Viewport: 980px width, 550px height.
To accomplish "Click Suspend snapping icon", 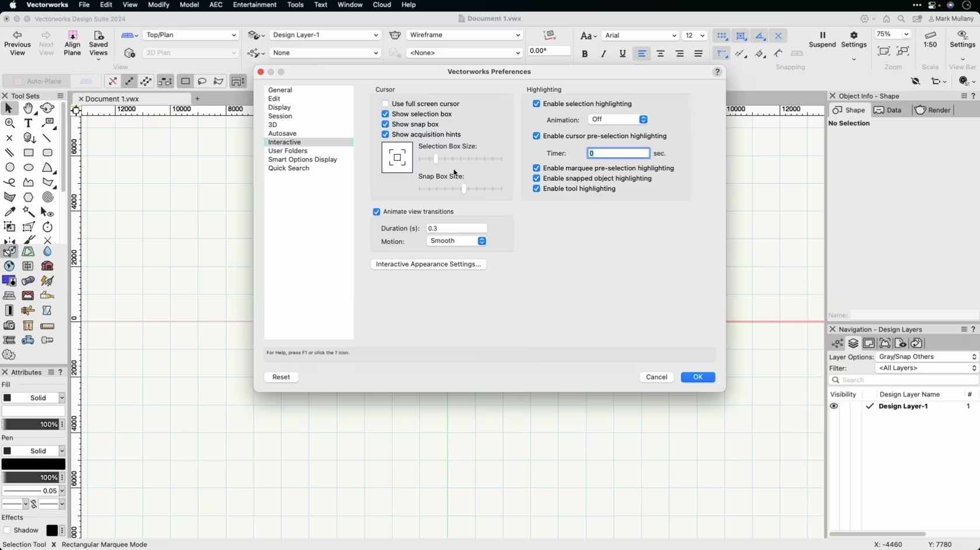I will pos(822,40).
